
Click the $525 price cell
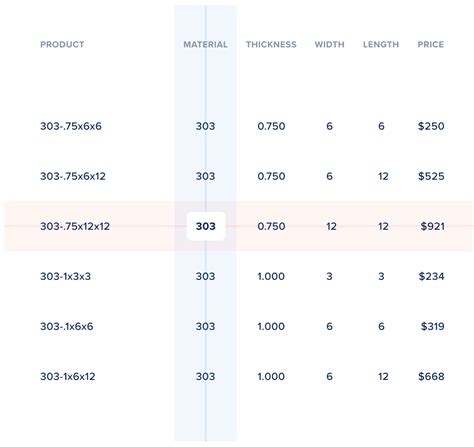click(x=431, y=176)
